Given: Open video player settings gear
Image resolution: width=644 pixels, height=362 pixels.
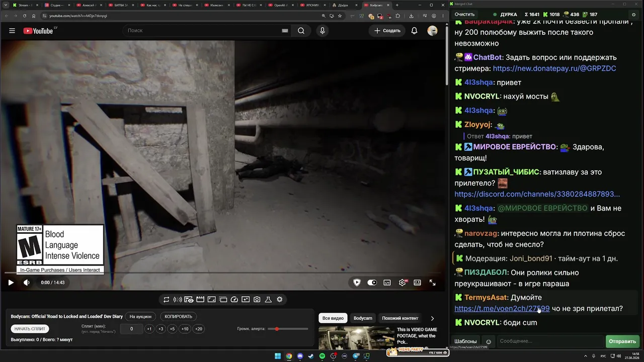Looking at the screenshot, I should [402, 283].
